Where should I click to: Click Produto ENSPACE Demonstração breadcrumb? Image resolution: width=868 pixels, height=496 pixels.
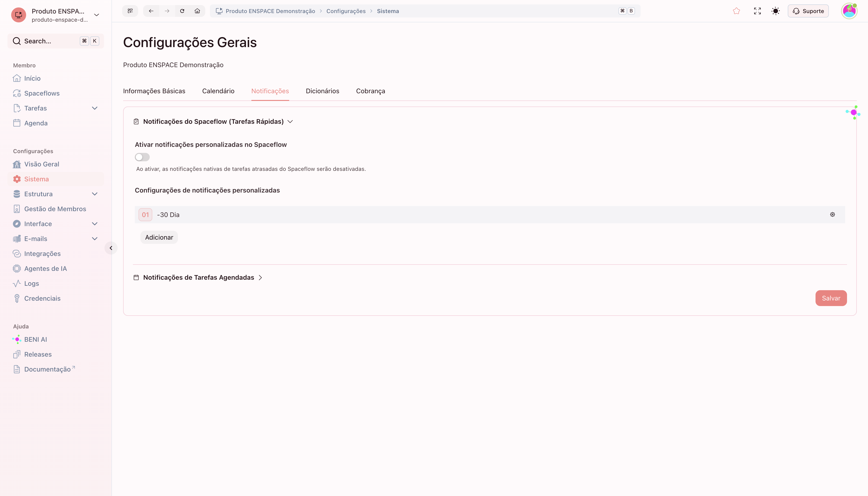tap(270, 11)
